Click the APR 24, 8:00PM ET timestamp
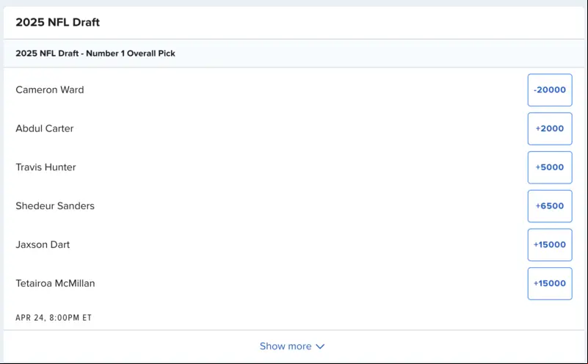Viewport: 588px width, 364px height. pos(54,318)
